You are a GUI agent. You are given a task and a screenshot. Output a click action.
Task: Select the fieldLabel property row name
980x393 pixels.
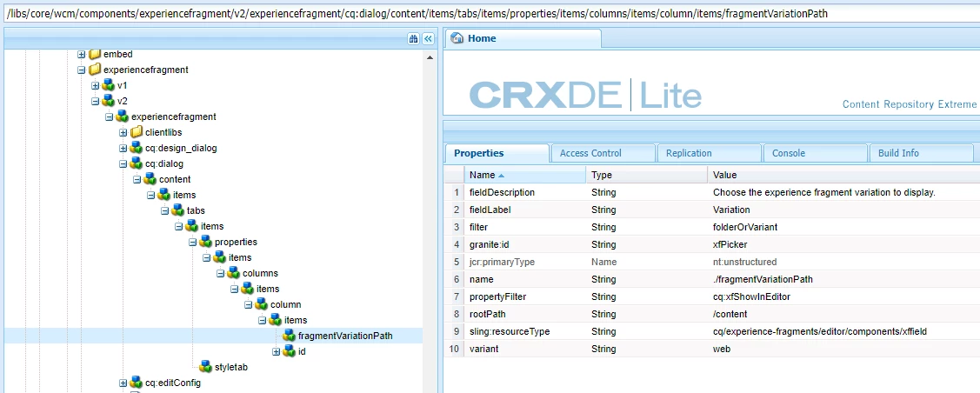[490, 210]
